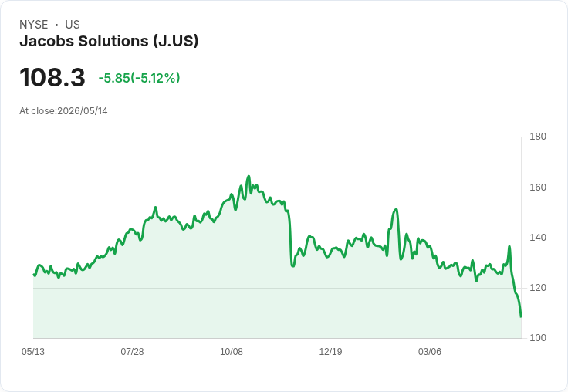
Task: Click the 108.3 current price
Action: pyautogui.click(x=52, y=77)
